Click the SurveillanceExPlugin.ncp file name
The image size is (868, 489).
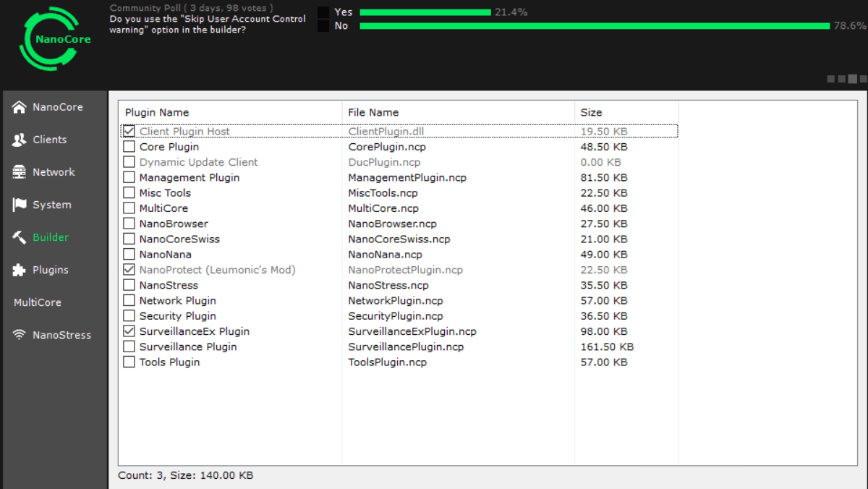coord(412,331)
